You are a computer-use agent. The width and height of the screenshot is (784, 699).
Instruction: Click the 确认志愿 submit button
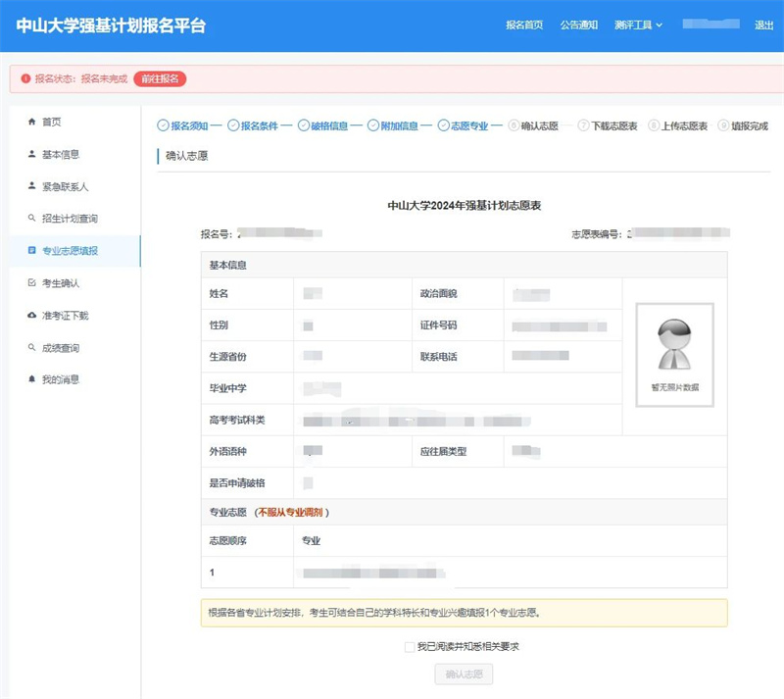click(464, 674)
